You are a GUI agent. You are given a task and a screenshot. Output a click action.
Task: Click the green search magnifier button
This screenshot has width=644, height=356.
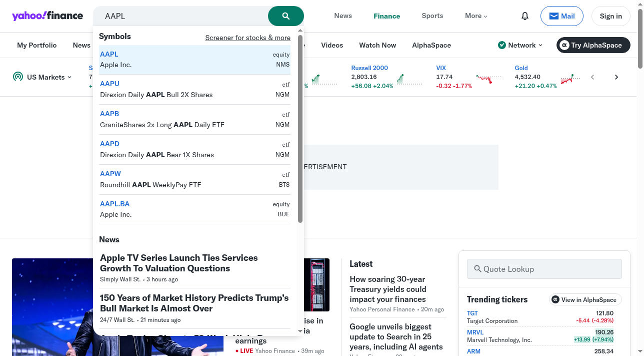point(286,16)
